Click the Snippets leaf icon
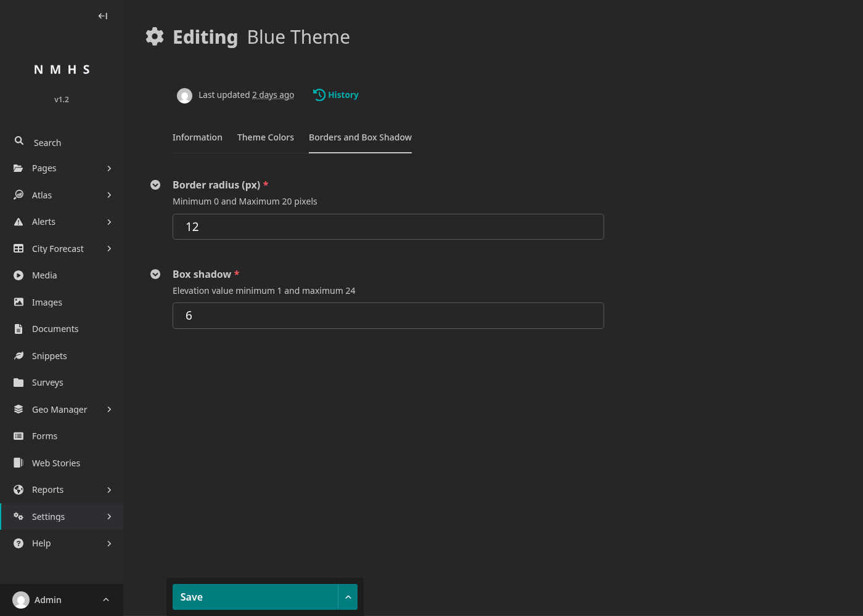Image resolution: width=863 pixels, height=616 pixels. tap(18, 355)
